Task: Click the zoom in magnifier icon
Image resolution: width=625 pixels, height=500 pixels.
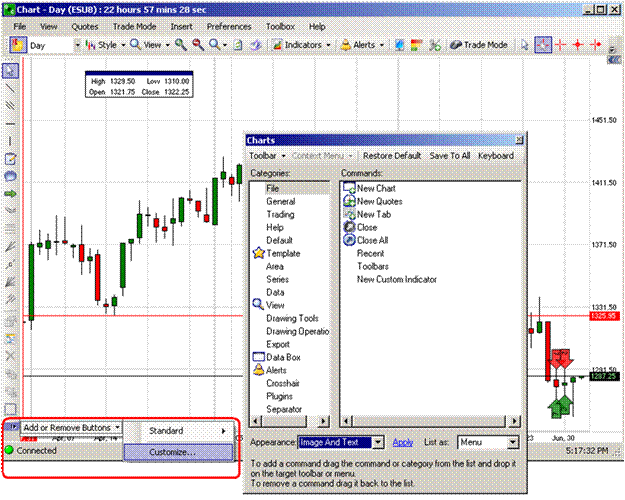Action: [181, 45]
